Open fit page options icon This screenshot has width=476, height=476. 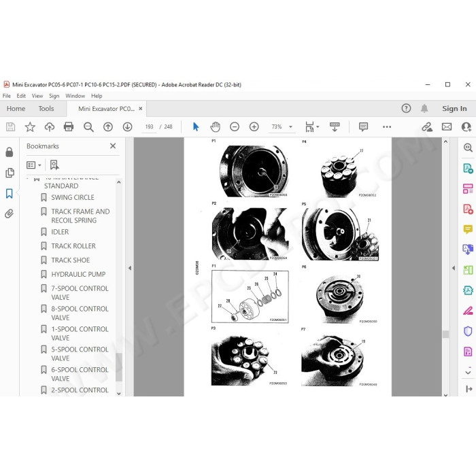click(x=309, y=126)
